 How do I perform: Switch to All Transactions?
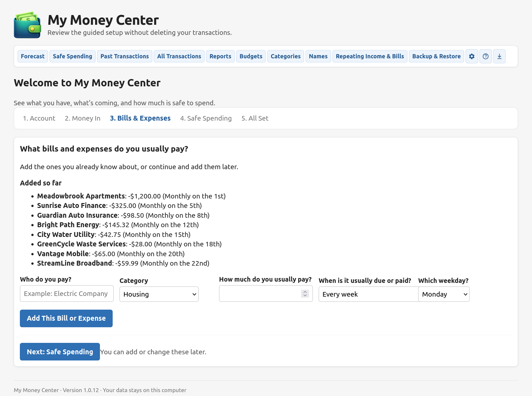pyautogui.click(x=179, y=56)
